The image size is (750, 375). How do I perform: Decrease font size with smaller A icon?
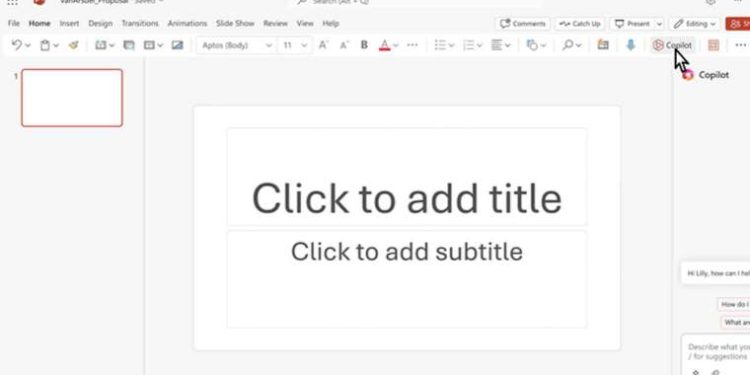pyautogui.click(x=344, y=45)
